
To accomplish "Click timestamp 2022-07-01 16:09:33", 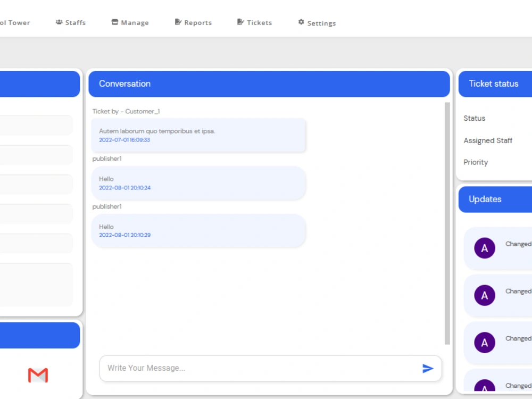I will pyautogui.click(x=124, y=140).
